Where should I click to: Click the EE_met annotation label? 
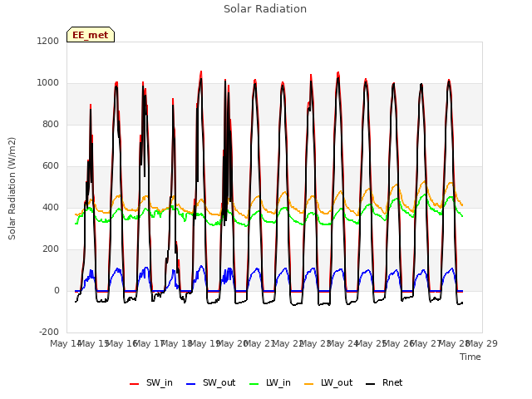(x=91, y=35)
